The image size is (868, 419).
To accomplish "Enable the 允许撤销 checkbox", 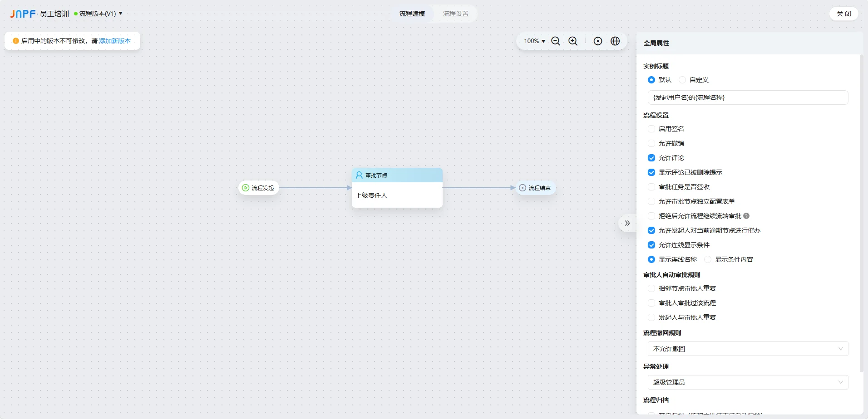I will pyautogui.click(x=651, y=143).
